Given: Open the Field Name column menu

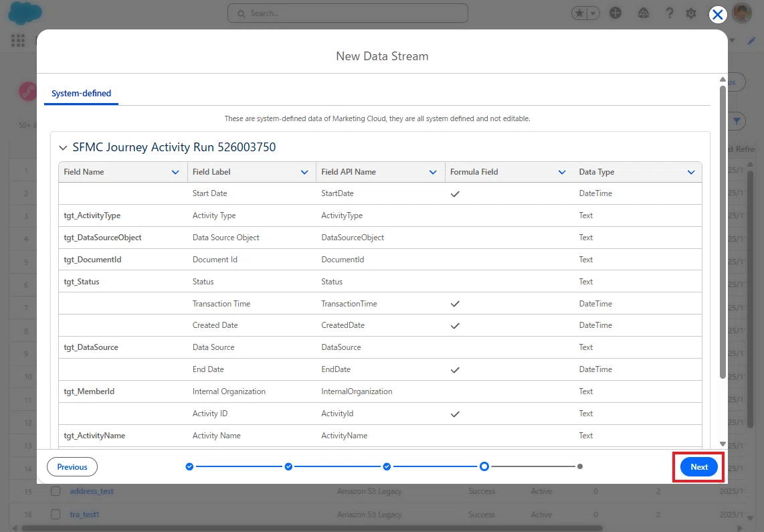Looking at the screenshot, I should tap(175, 172).
